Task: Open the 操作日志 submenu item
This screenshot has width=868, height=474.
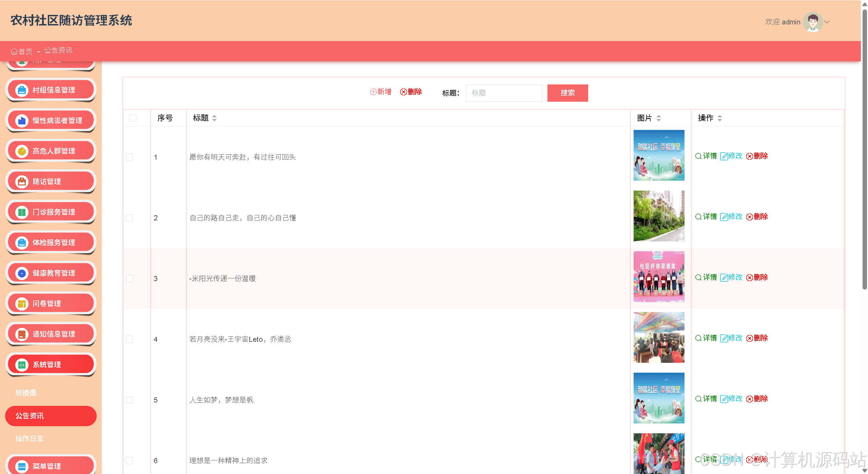Action: click(x=29, y=438)
